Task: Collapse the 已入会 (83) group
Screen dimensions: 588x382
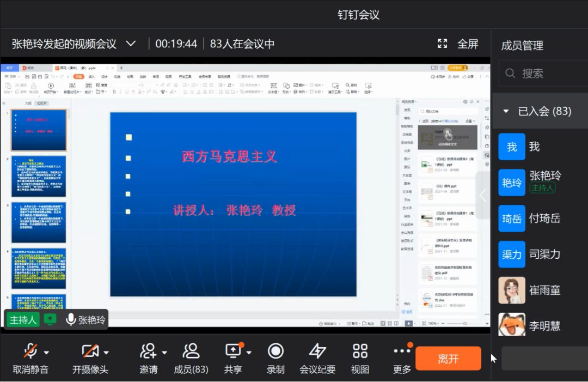Action: click(x=506, y=111)
